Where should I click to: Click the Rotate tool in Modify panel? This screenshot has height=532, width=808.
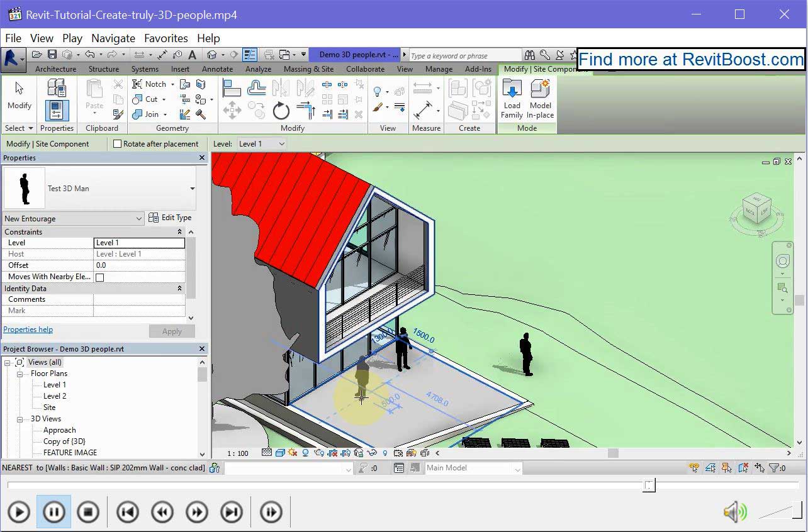click(x=281, y=111)
